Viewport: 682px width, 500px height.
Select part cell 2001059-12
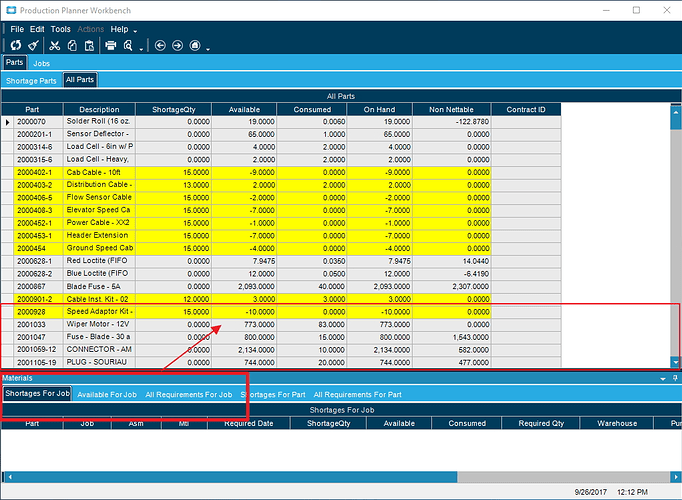[x=38, y=350]
